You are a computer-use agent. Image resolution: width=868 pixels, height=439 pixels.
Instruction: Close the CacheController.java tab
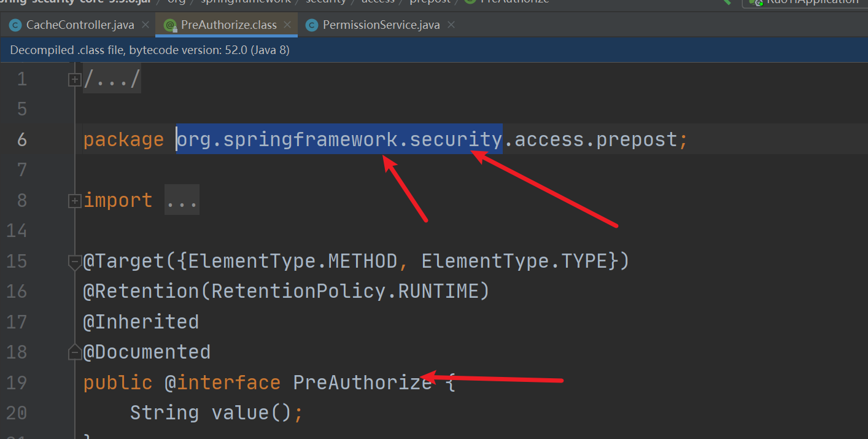pos(145,25)
